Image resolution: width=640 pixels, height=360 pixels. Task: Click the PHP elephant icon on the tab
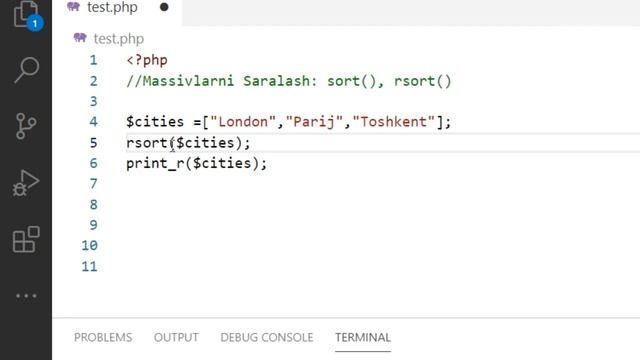click(73, 7)
